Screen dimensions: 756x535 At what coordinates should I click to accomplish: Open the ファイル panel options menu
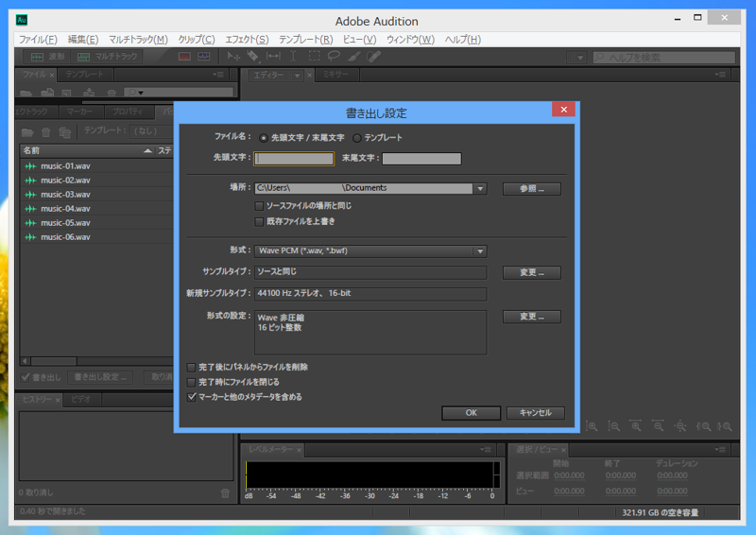[218, 75]
